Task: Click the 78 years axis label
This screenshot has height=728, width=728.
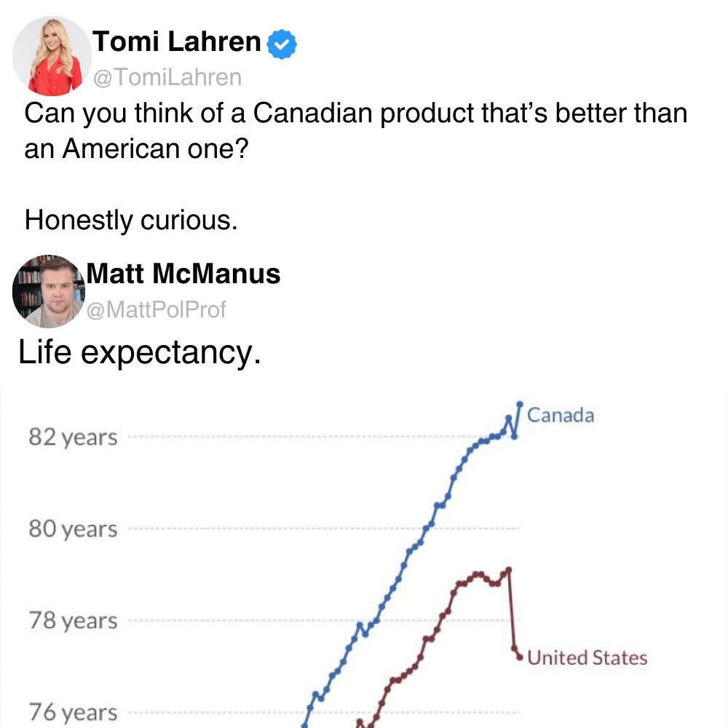Action: pos(73,621)
